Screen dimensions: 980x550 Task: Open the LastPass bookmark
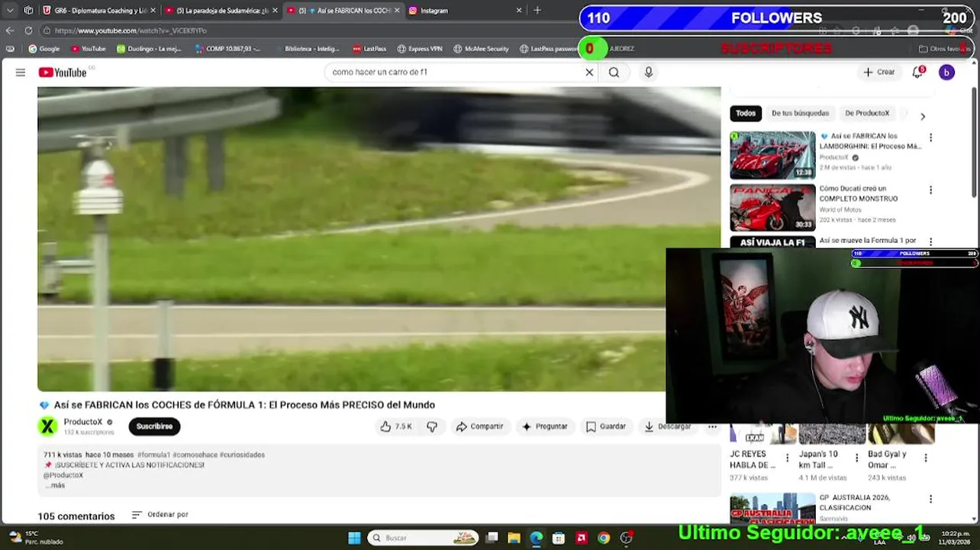[x=369, y=48]
